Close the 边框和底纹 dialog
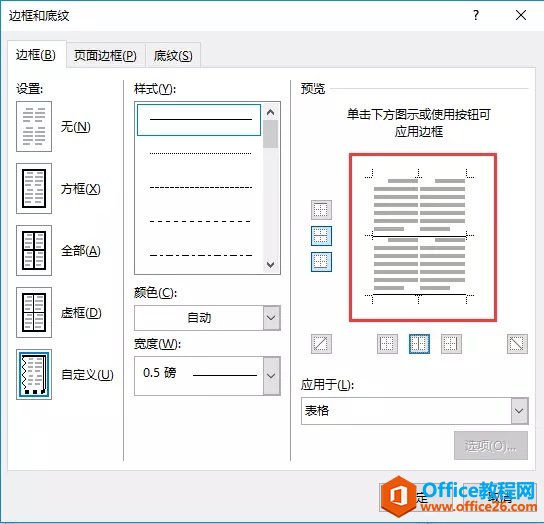544x524 pixels. 521,15
